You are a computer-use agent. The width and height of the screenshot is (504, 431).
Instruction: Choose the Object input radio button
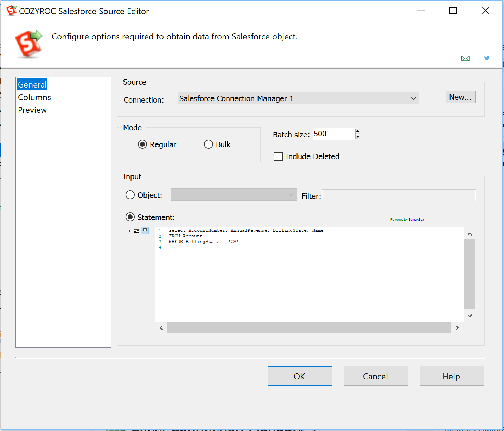130,195
